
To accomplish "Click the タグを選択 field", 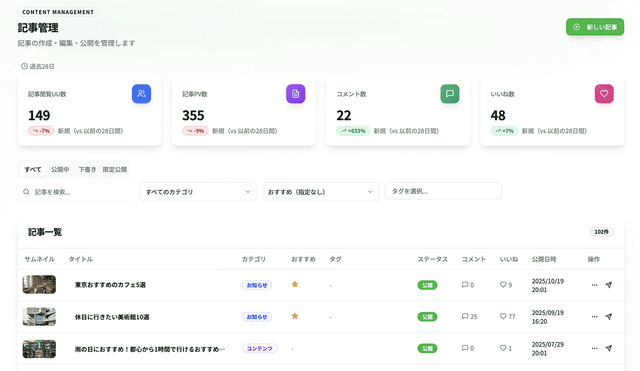I will point(443,191).
